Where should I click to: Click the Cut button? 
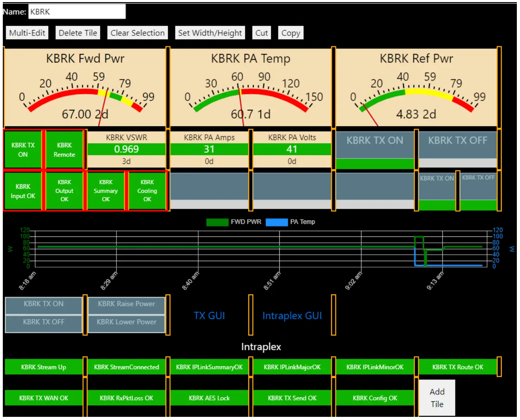pos(261,33)
